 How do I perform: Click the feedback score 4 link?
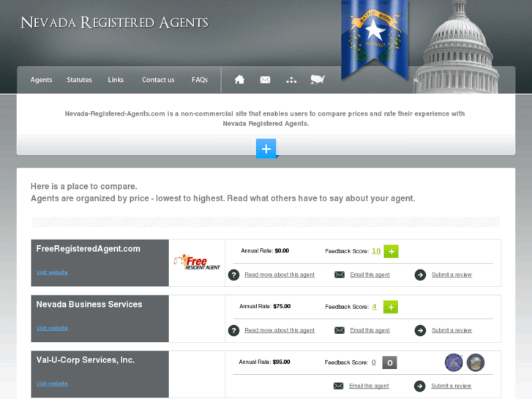pos(374,307)
